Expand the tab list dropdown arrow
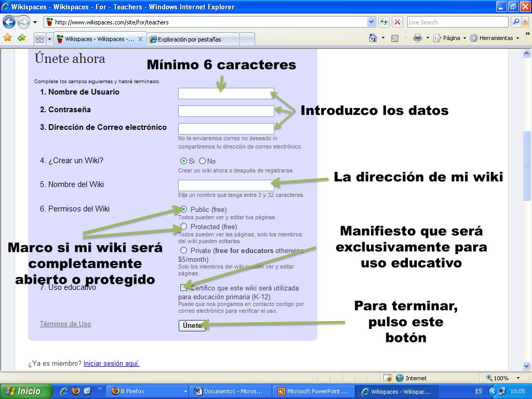The width and height of the screenshot is (532, 399). coord(49,39)
